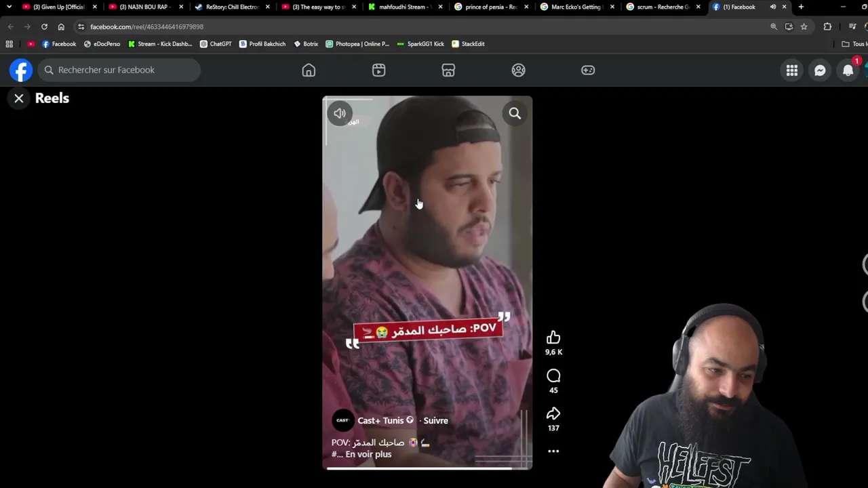Open the Marketplace storefront icon

448,70
